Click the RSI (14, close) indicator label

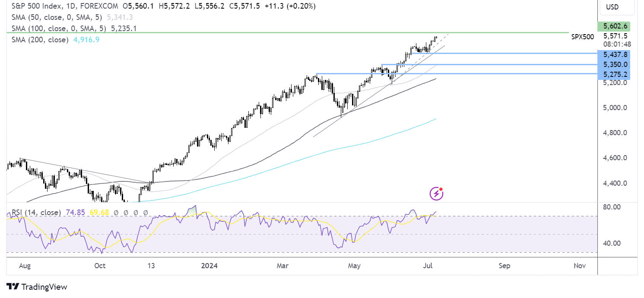pos(35,212)
